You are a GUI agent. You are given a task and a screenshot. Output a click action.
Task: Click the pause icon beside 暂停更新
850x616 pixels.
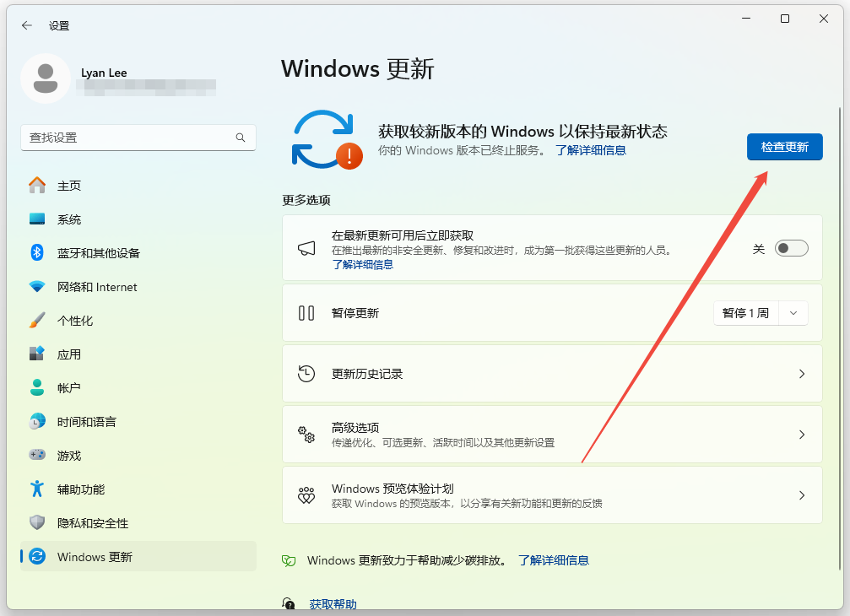306,313
